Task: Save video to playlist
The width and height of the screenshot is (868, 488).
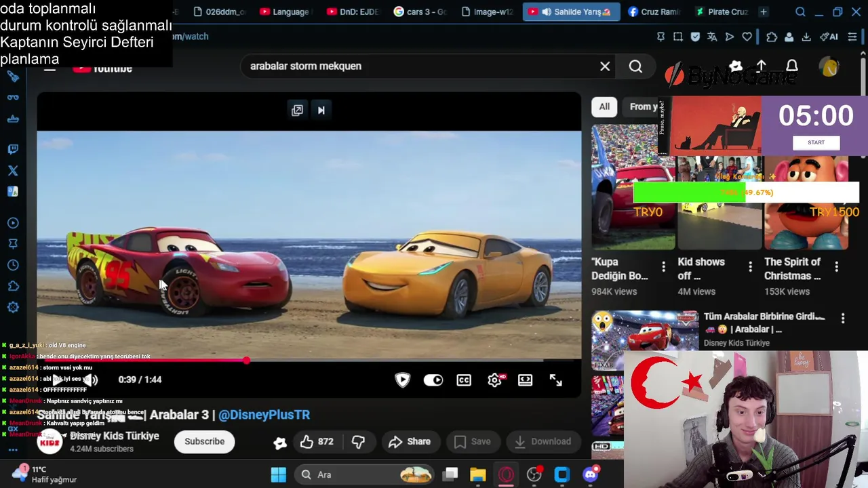Action: pos(472,441)
